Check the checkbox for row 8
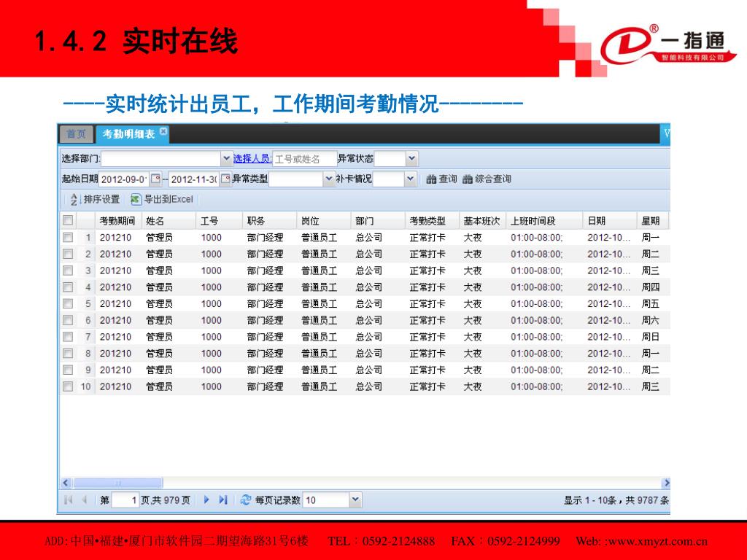Screen dimensions: 747x560 (x=68, y=354)
